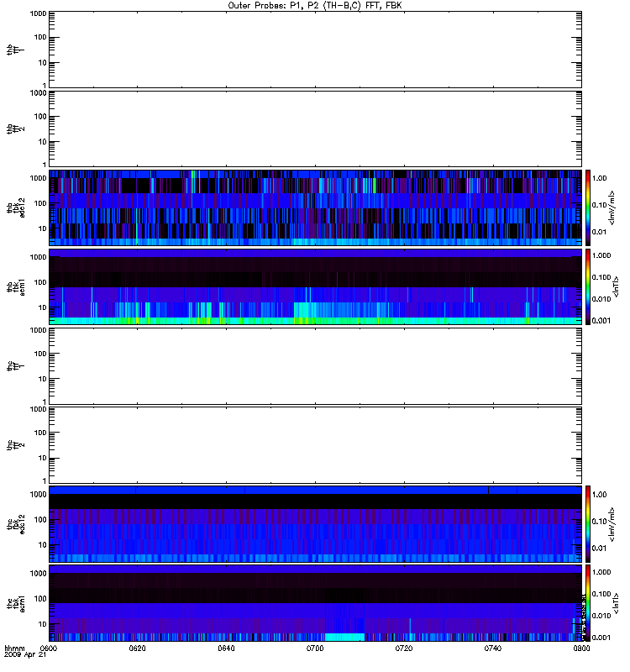Click the '<|nT|>' unit label beside thb scm1
Screen dimensions: 630x672
[x=617, y=286]
